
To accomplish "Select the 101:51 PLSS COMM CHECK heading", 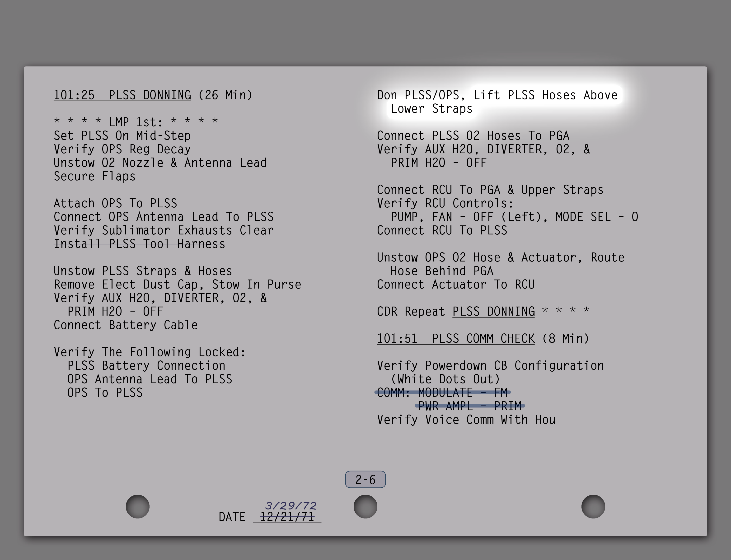I will [483, 339].
